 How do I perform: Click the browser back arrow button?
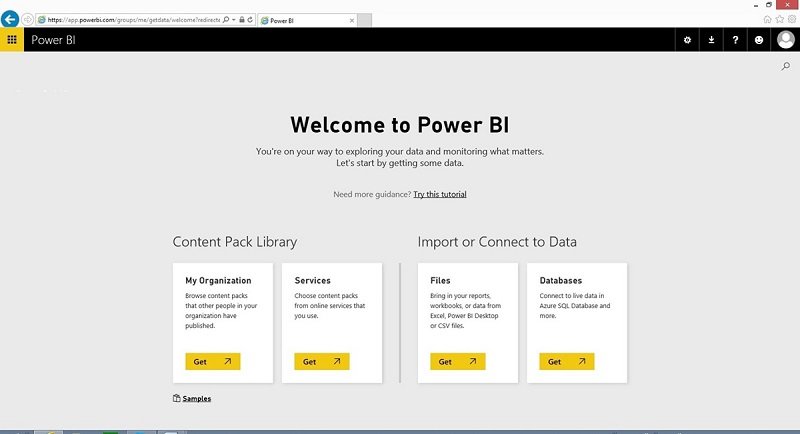(10, 19)
